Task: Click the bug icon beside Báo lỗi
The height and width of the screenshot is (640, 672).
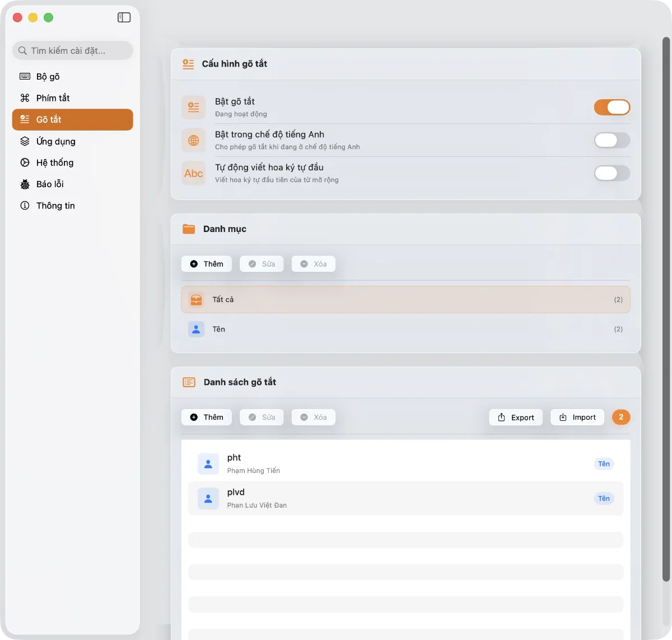Action: click(25, 184)
